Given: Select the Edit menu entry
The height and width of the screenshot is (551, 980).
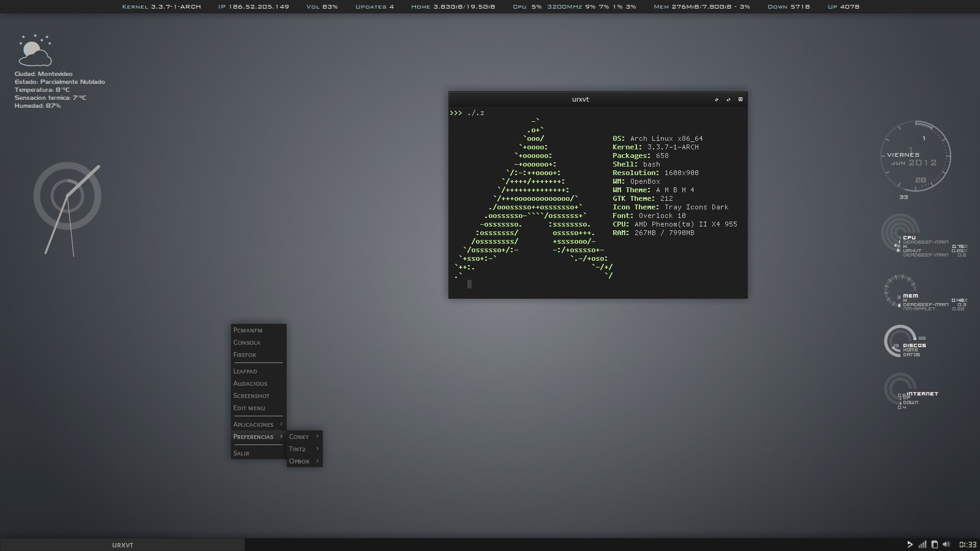Looking at the screenshot, I should click(258, 408).
